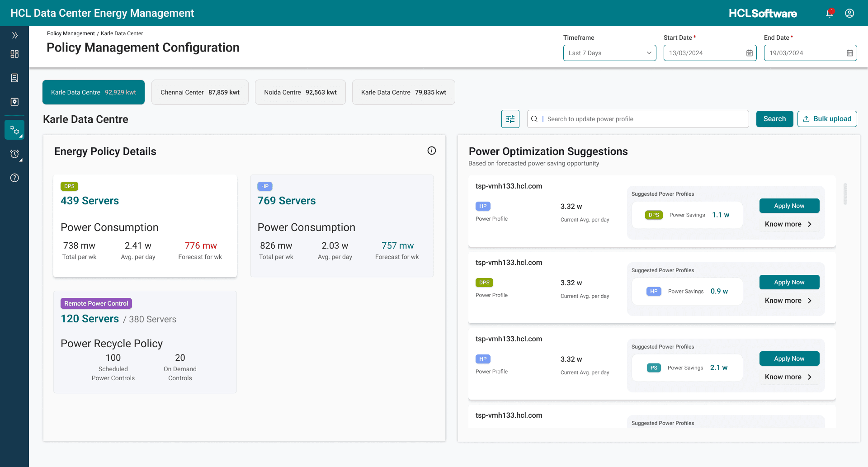
Task: Click the 100 Scheduled Power Controls value
Action: pyautogui.click(x=113, y=358)
